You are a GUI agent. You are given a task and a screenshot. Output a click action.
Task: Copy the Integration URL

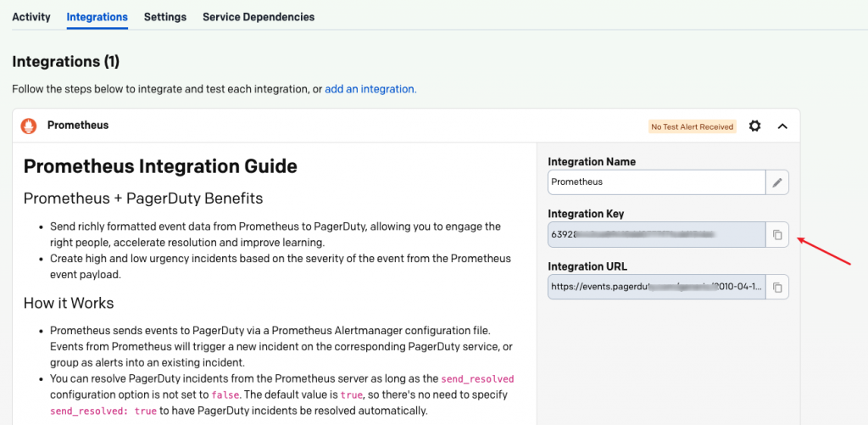click(777, 287)
